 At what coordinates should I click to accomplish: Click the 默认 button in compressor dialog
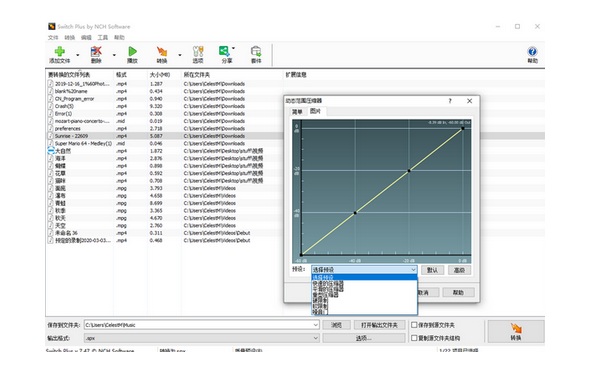coord(433,270)
